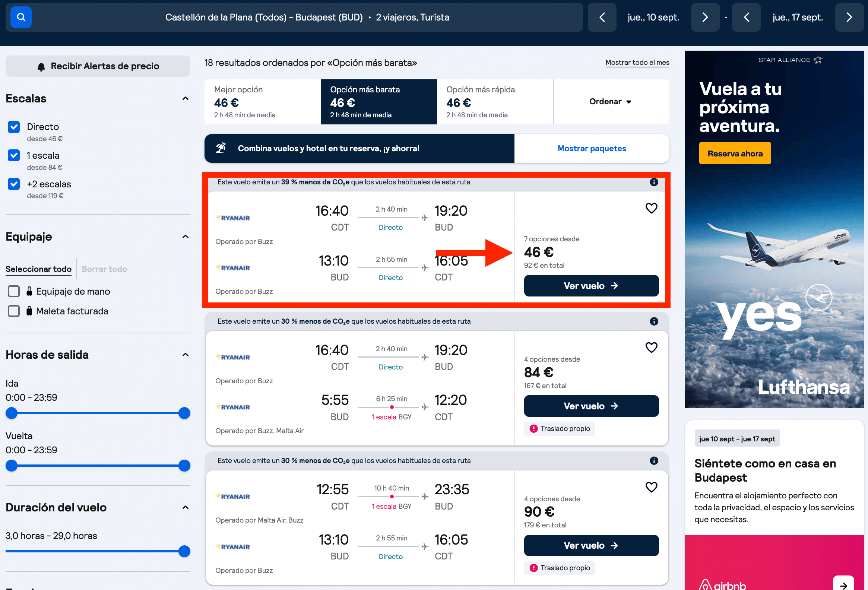Collapse the Horas de salida section
This screenshot has width=868, height=590.
pos(185,354)
